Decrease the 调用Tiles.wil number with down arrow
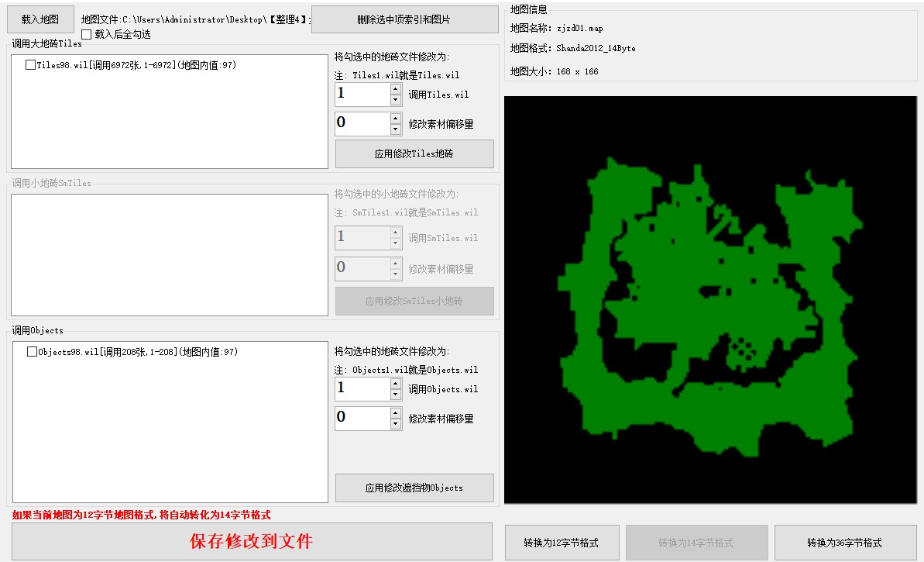 [x=396, y=100]
